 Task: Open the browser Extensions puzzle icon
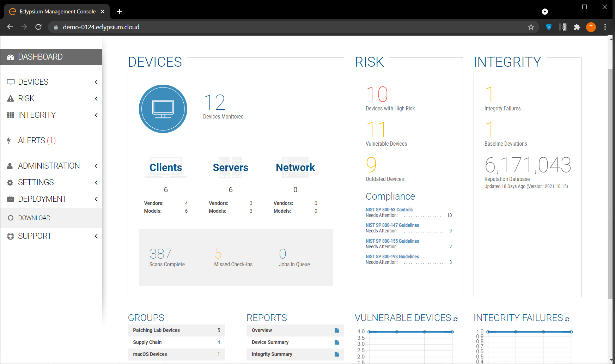coord(577,27)
